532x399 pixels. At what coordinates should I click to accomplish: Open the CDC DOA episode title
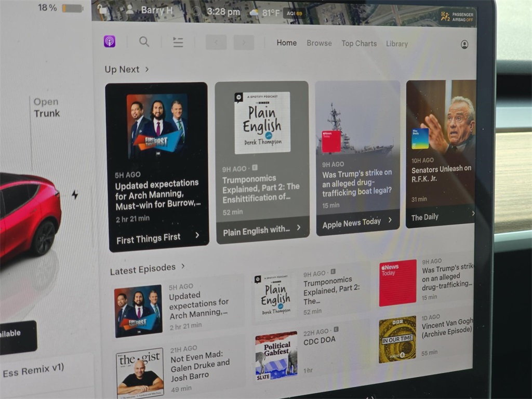tap(320, 341)
